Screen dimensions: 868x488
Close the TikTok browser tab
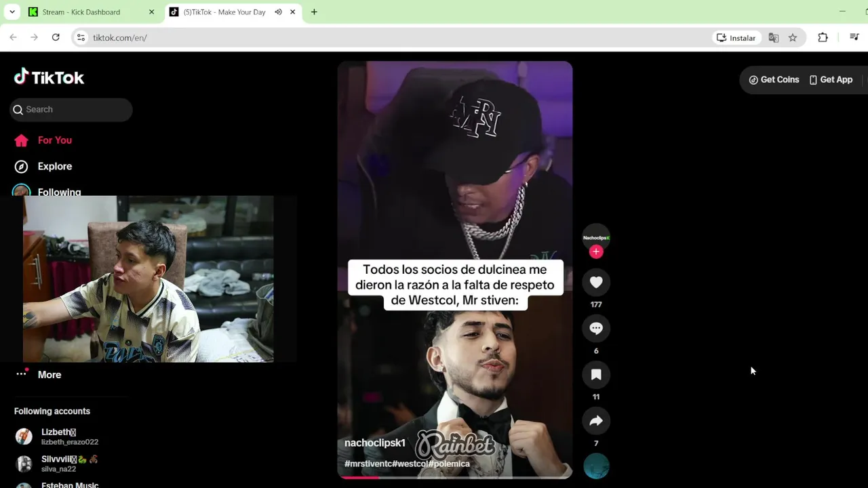click(x=292, y=12)
